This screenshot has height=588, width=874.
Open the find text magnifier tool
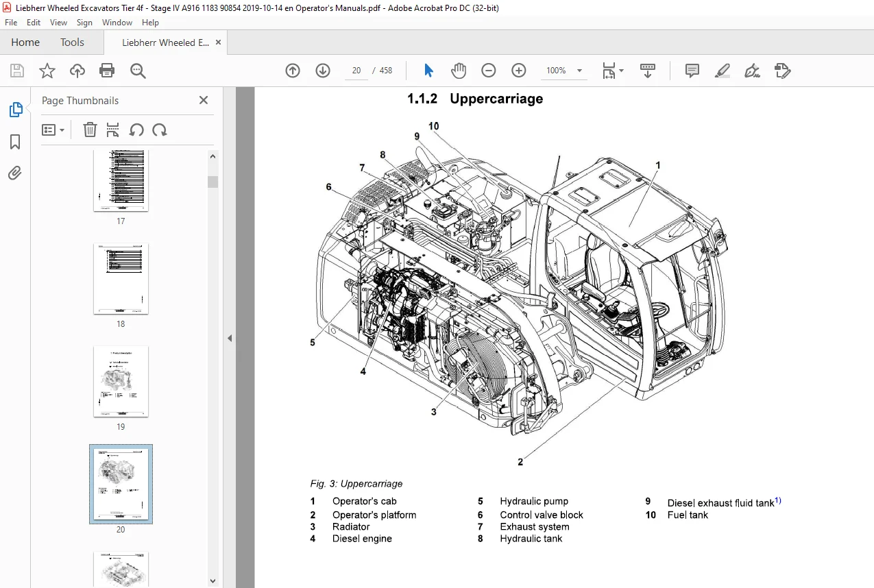click(138, 71)
